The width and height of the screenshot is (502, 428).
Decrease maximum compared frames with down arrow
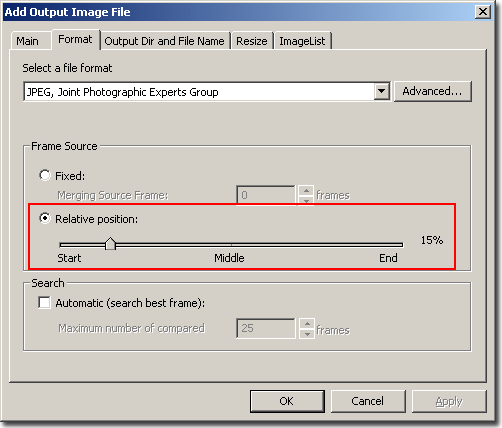307,334
